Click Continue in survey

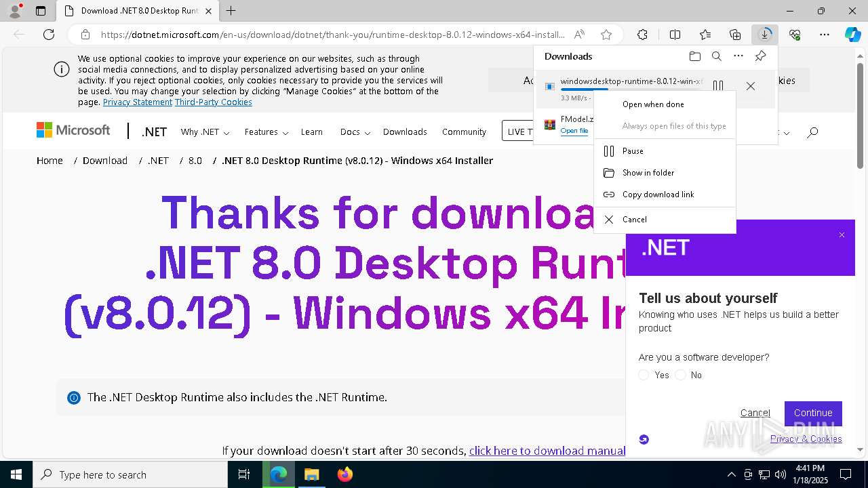click(x=813, y=413)
